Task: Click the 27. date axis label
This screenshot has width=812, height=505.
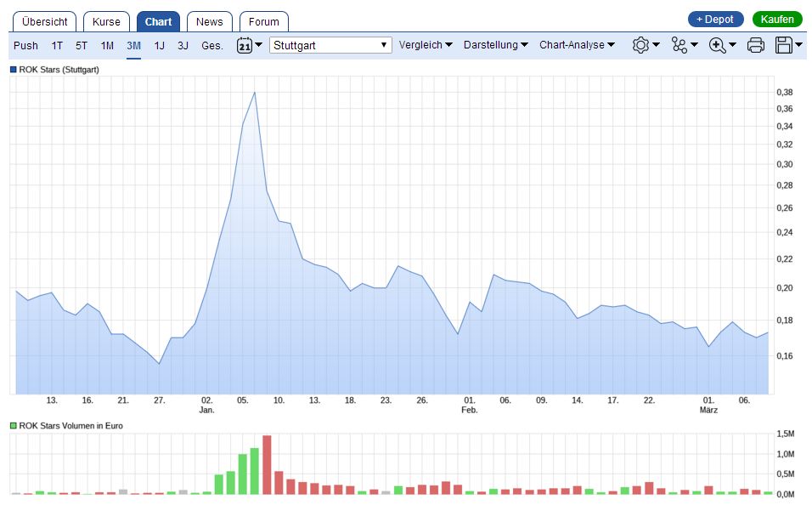Action: click(160, 400)
